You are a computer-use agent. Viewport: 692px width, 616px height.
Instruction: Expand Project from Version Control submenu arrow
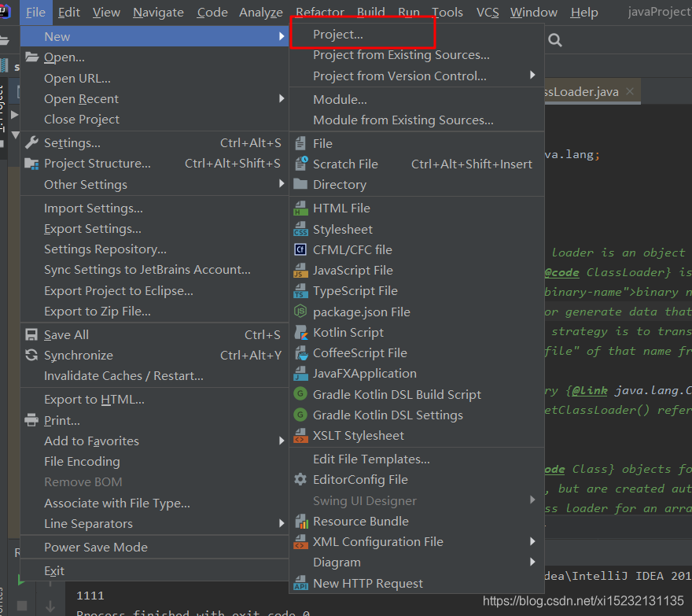pos(532,75)
